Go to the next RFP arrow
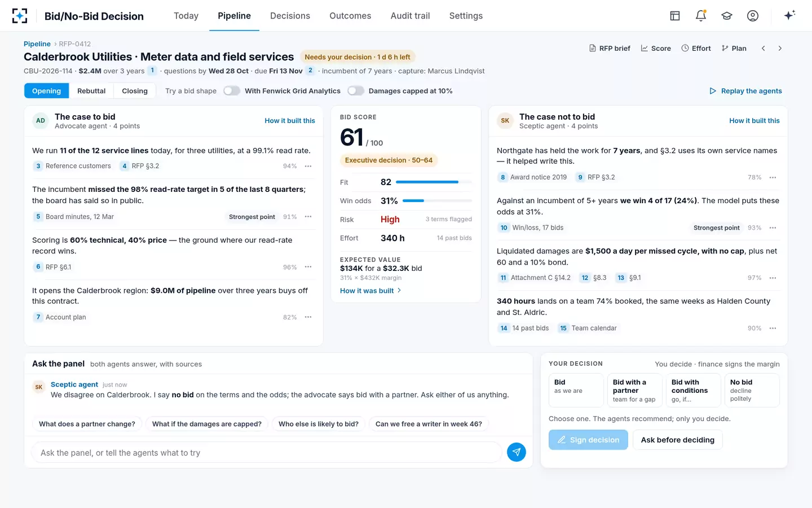Image resolution: width=812 pixels, height=508 pixels. [780, 49]
